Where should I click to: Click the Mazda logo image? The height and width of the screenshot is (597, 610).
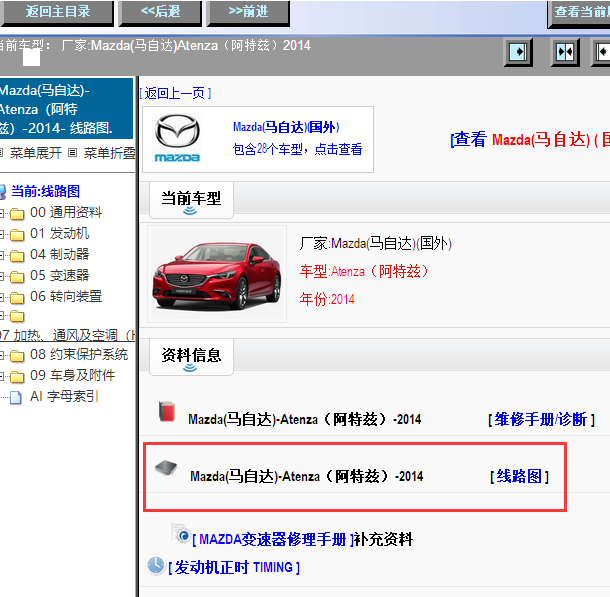click(177, 138)
